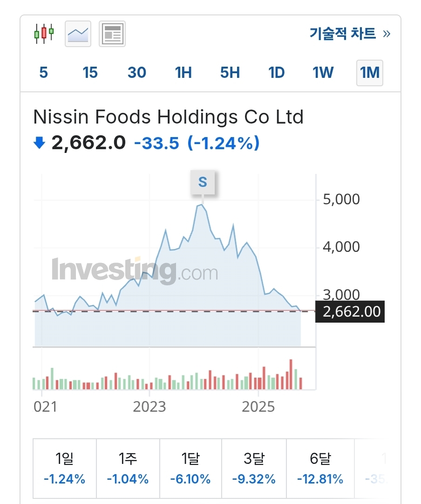Viewport: 421px width, 504px height.
Task: Click the 6달 performance cell
Action: tap(320, 469)
